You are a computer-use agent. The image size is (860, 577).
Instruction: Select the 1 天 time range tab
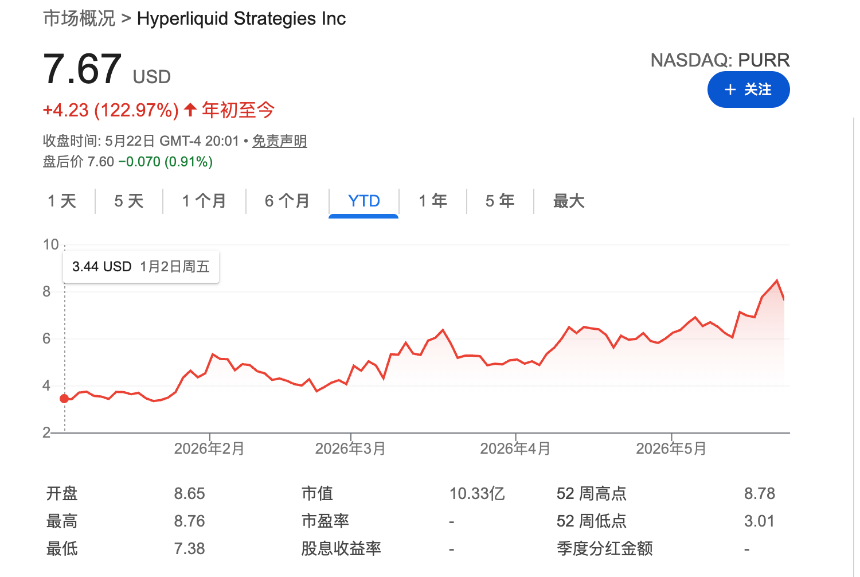coord(61,201)
